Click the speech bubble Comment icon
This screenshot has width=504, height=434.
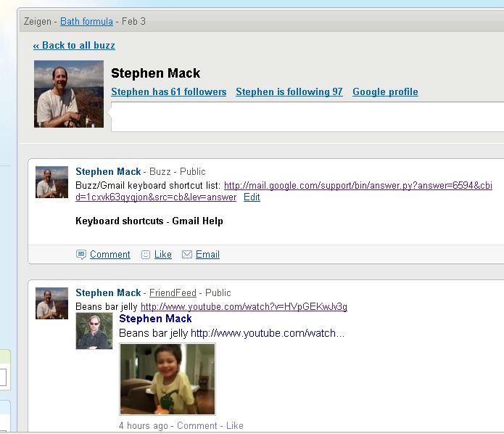point(80,255)
